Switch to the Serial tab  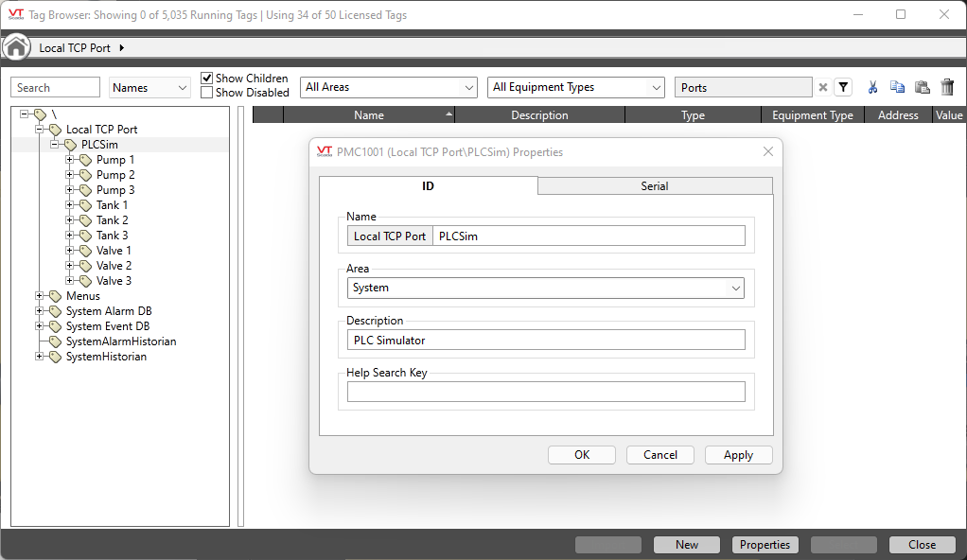point(654,186)
